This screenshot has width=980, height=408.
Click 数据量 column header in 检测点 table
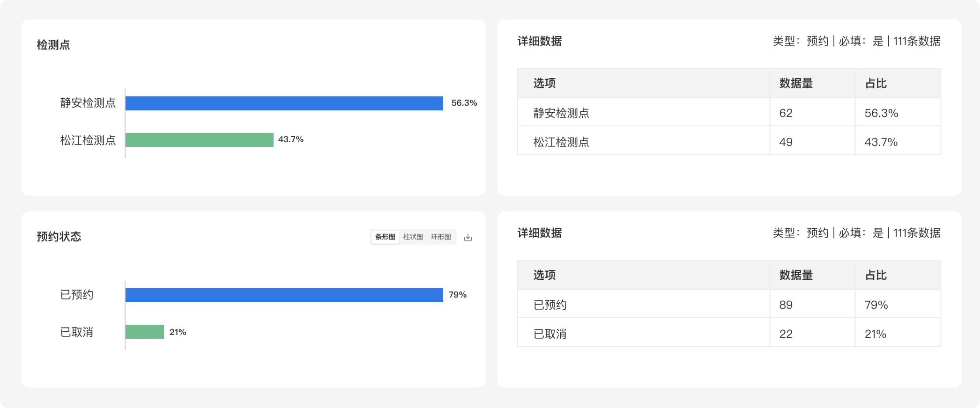tap(796, 83)
